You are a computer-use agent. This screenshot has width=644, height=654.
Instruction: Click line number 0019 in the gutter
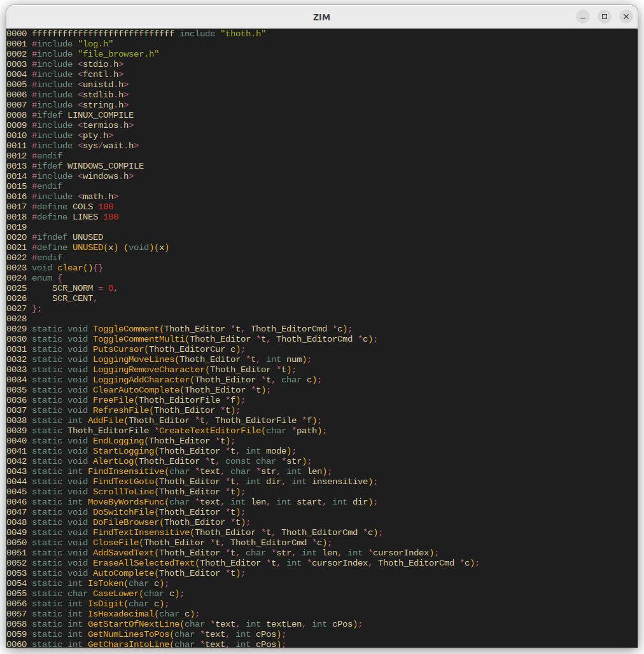click(x=17, y=226)
